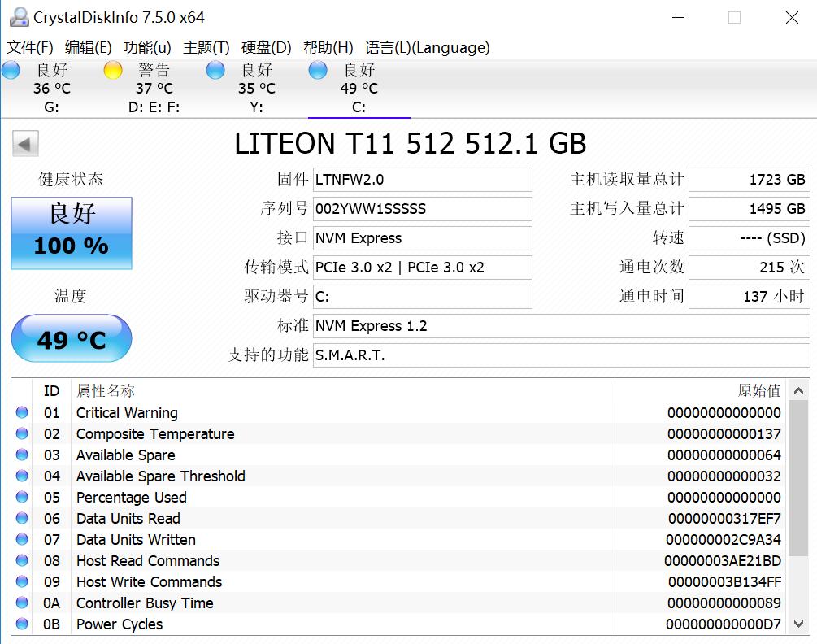The width and height of the screenshot is (817, 644).
Task: Click the ID column header
Action: (51, 391)
